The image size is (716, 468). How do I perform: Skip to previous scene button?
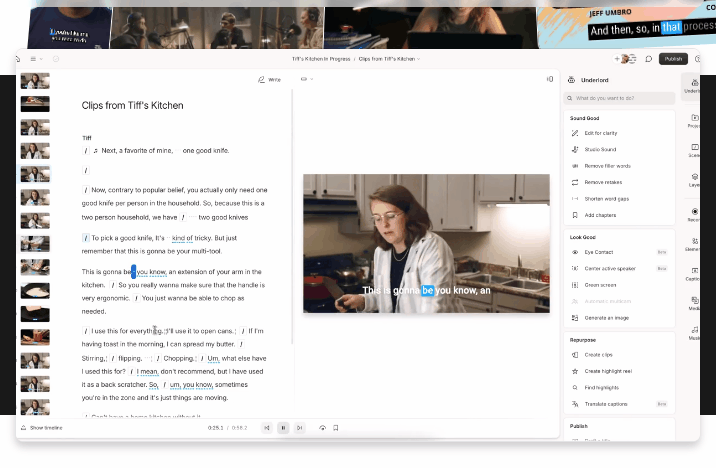point(267,428)
